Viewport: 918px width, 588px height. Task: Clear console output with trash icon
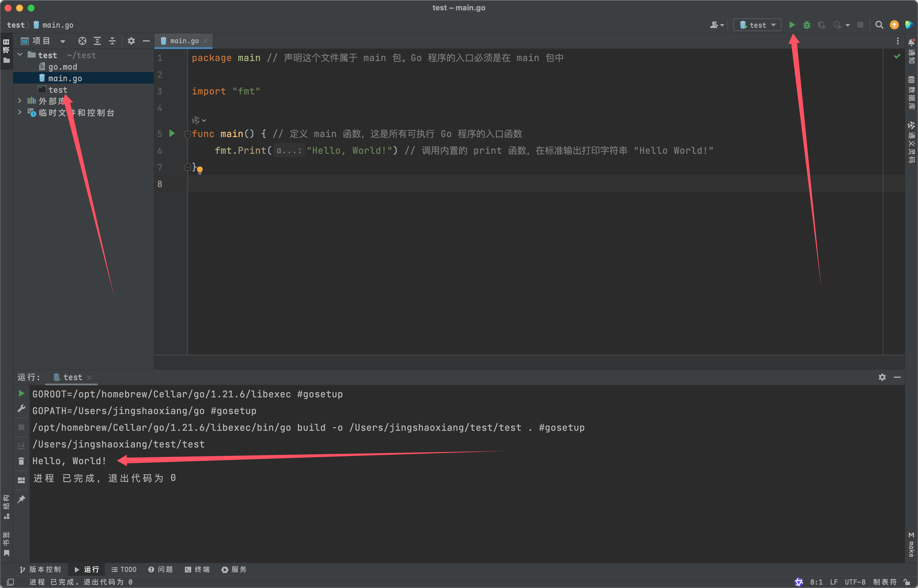click(21, 461)
